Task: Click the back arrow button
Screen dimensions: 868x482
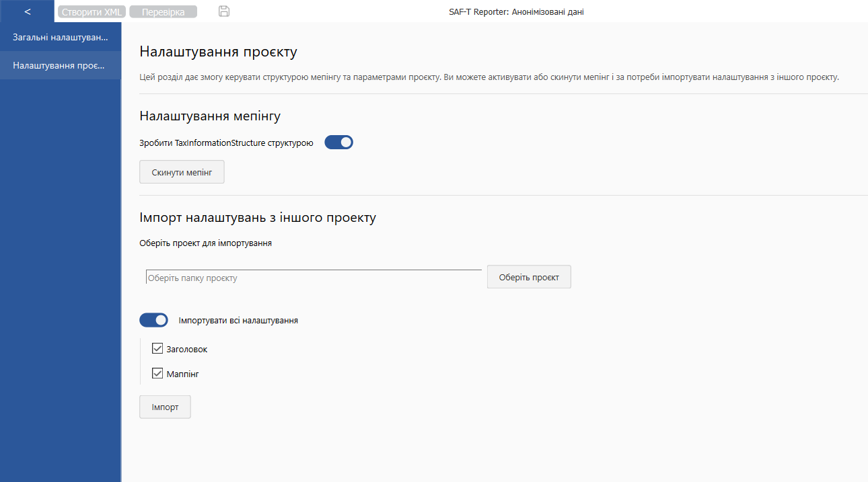Action: pos(27,11)
